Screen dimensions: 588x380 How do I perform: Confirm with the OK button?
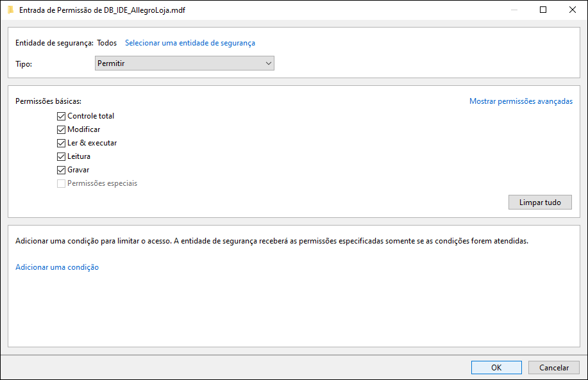pyautogui.click(x=496, y=368)
